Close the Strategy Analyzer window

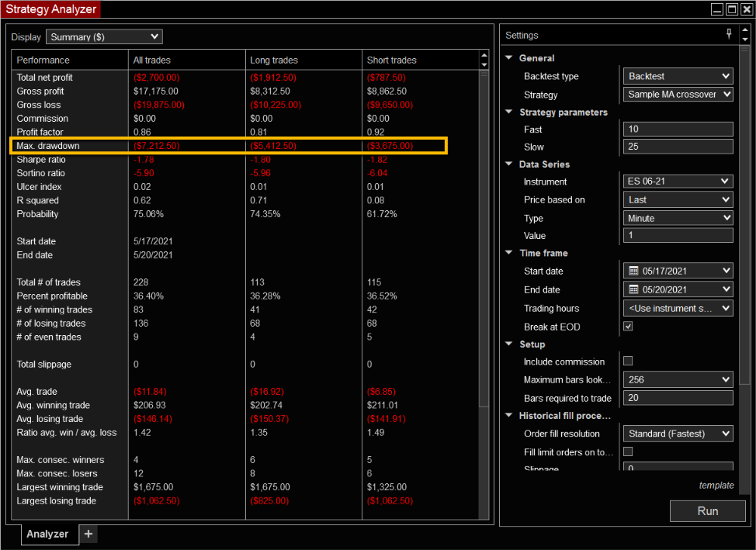point(747,9)
